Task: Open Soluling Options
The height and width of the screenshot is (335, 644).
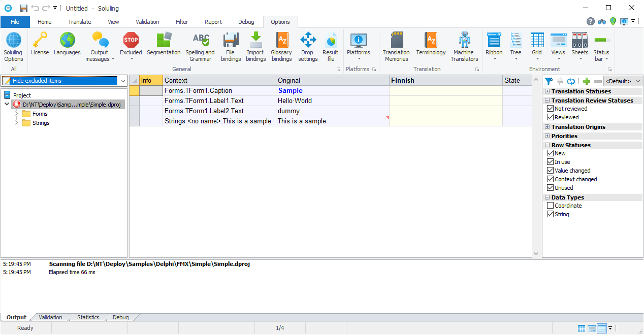Action: (13, 47)
